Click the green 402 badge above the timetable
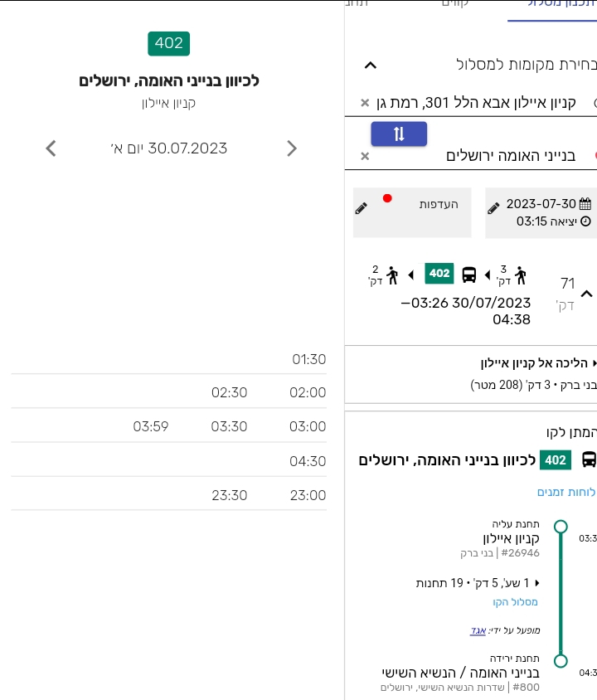The width and height of the screenshot is (597, 700). [x=169, y=43]
